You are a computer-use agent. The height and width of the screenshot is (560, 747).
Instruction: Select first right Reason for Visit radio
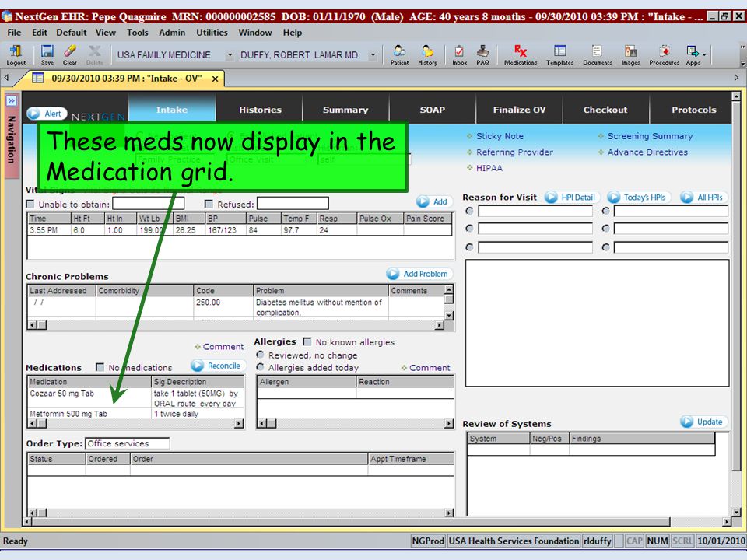605,211
